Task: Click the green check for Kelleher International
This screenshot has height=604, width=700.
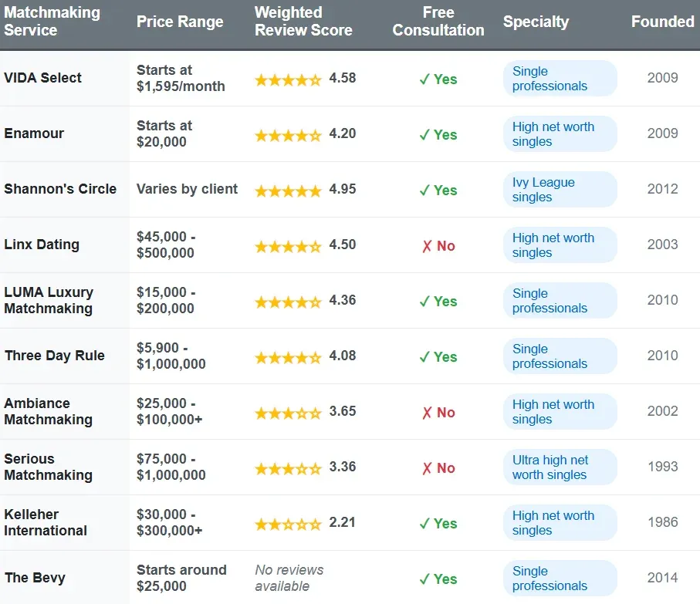Action: pos(438,522)
